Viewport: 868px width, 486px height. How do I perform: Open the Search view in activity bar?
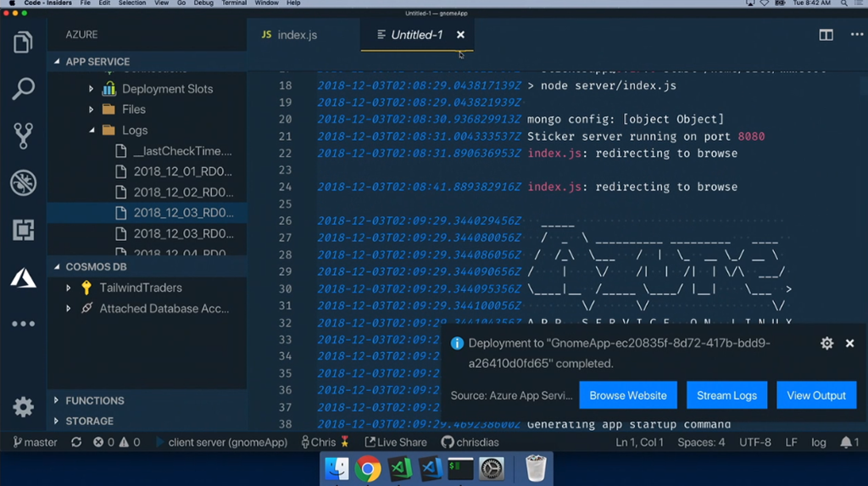click(x=23, y=89)
